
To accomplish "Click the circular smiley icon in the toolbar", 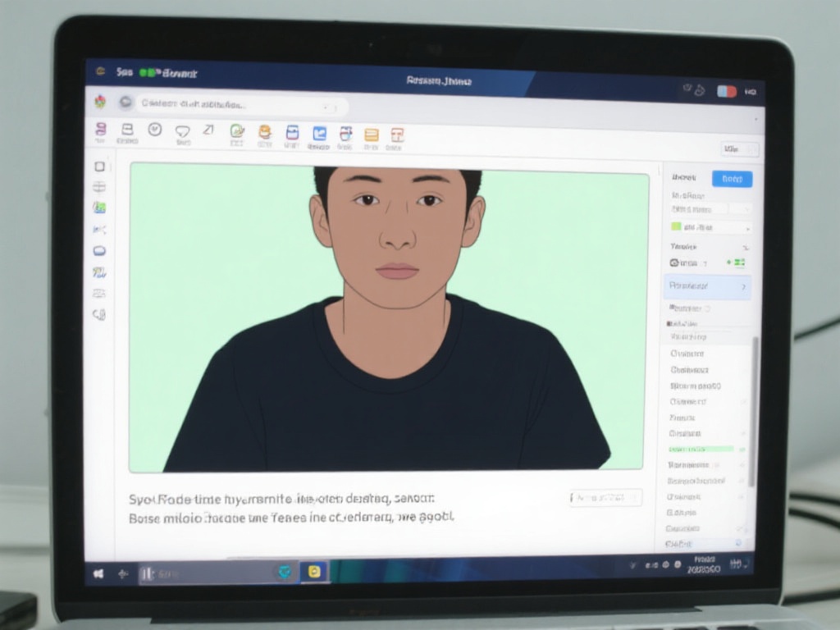I will (154, 130).
